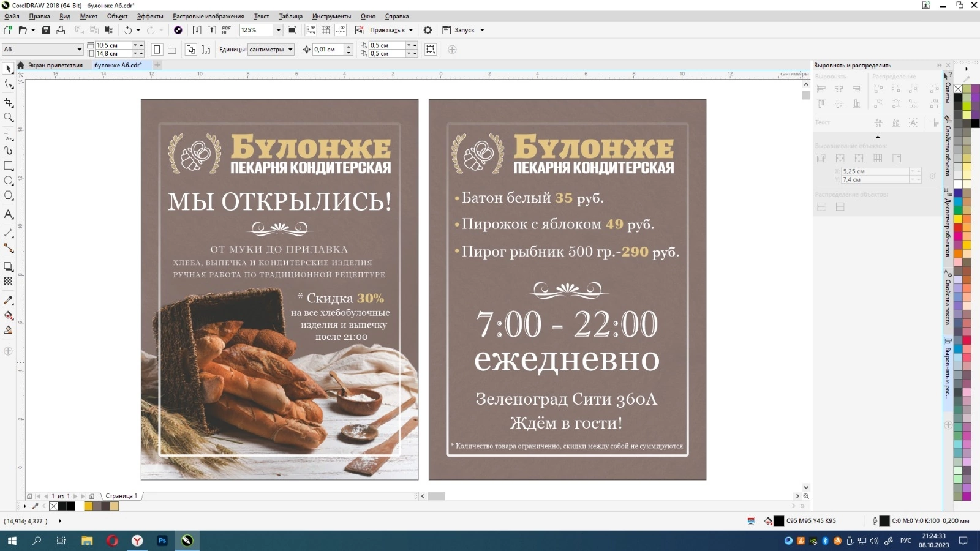The width and height of the screenshot is (980, 551).
Task: Activate the Rectangle tool
Action: [x=9, y=166]
